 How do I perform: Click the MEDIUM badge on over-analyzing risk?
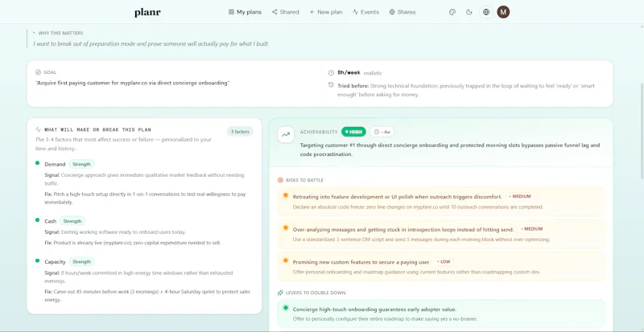(531, 228)
